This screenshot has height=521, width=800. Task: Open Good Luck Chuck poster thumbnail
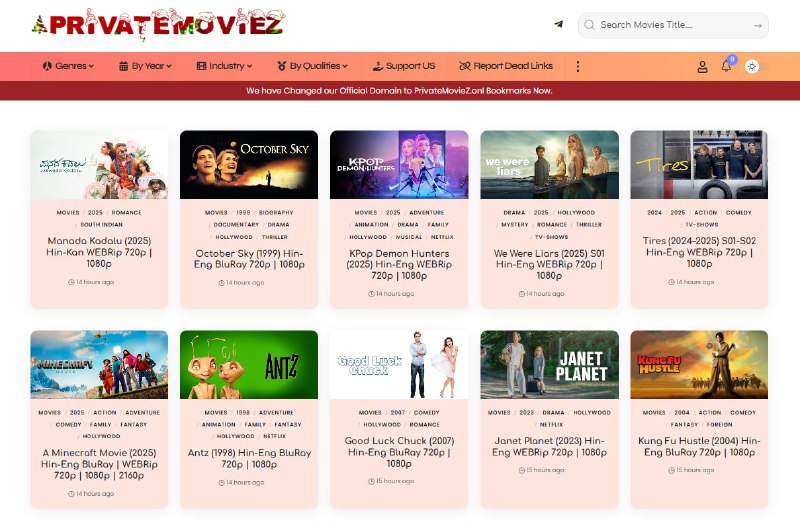point(399,364)
